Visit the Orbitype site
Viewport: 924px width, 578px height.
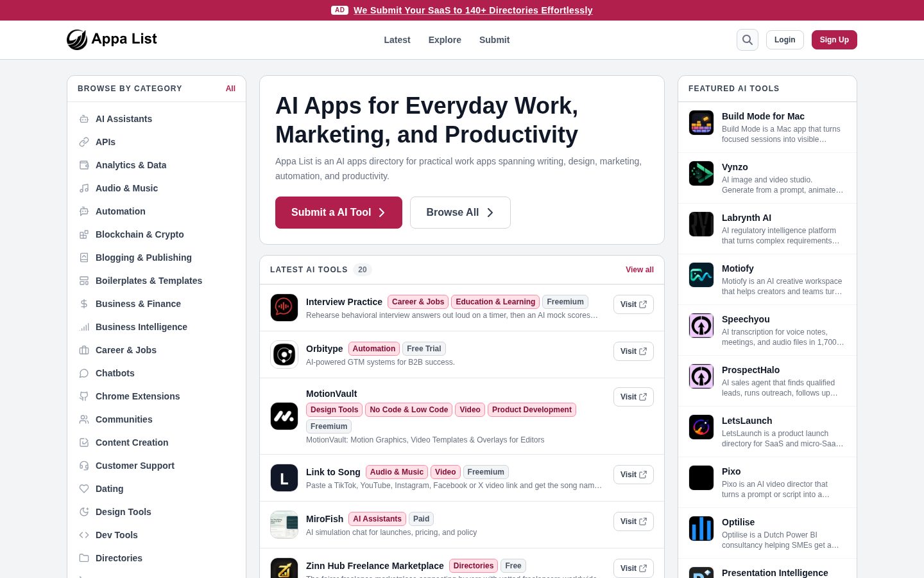point(633,351)
